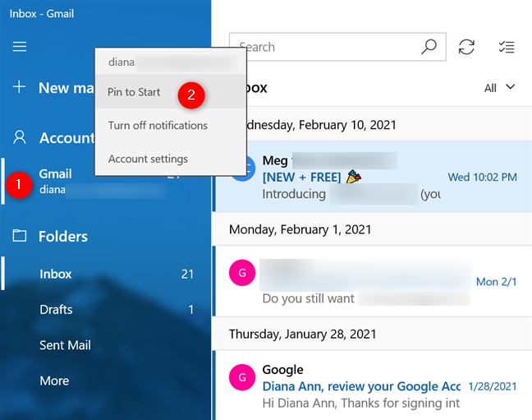Click the 'Monday, February 1, 2021' date header
The image size is (532, 420).
(300, 229)
